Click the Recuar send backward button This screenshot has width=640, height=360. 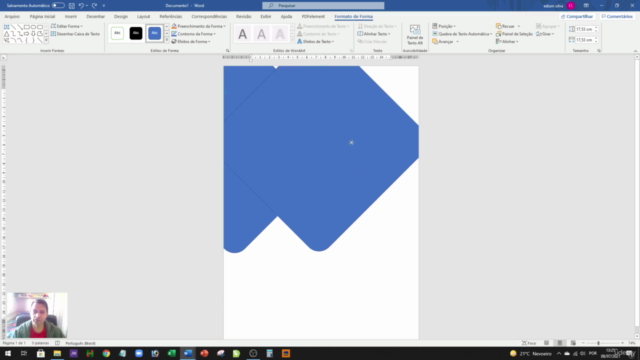coord(505,26)
